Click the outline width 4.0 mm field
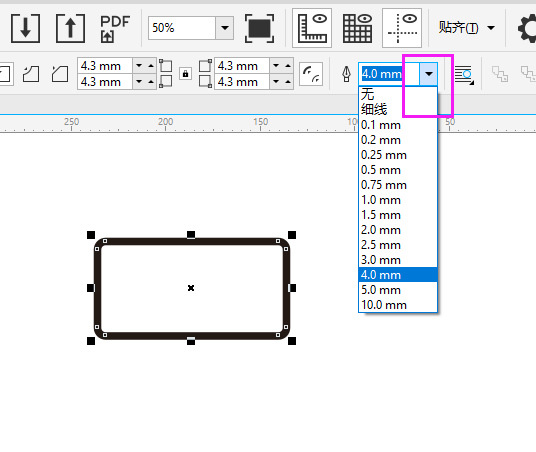This screenshot has height=452, width=536. (x=389, y=74)
